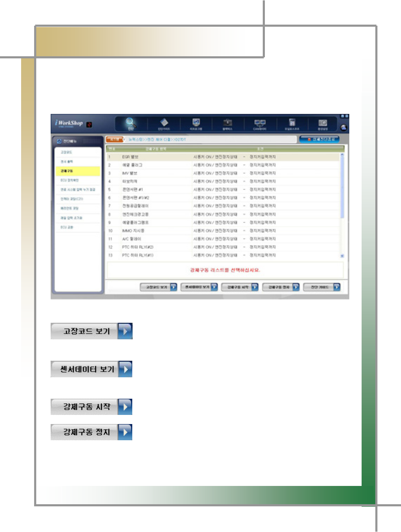The image size is (401, 532).
Task: Click arrow icon on small 센서데이터 보기 button
Action: coord(214,287)
